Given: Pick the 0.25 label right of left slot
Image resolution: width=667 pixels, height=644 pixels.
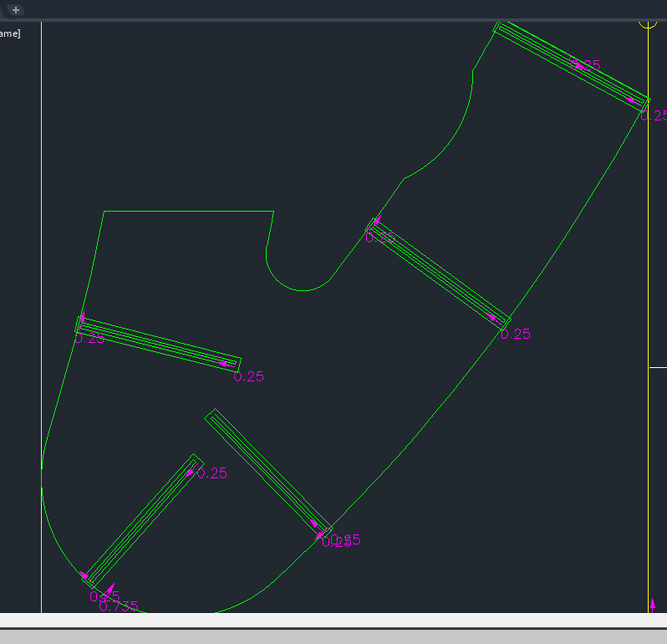Looking at the screenshot, I should coord(249,377).
